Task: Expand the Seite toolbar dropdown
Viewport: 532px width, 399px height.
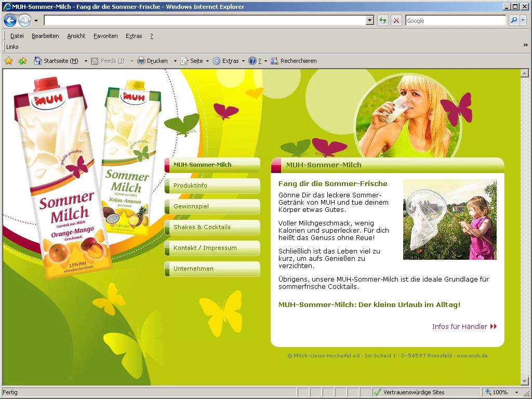Action: (x=207, y=61)
